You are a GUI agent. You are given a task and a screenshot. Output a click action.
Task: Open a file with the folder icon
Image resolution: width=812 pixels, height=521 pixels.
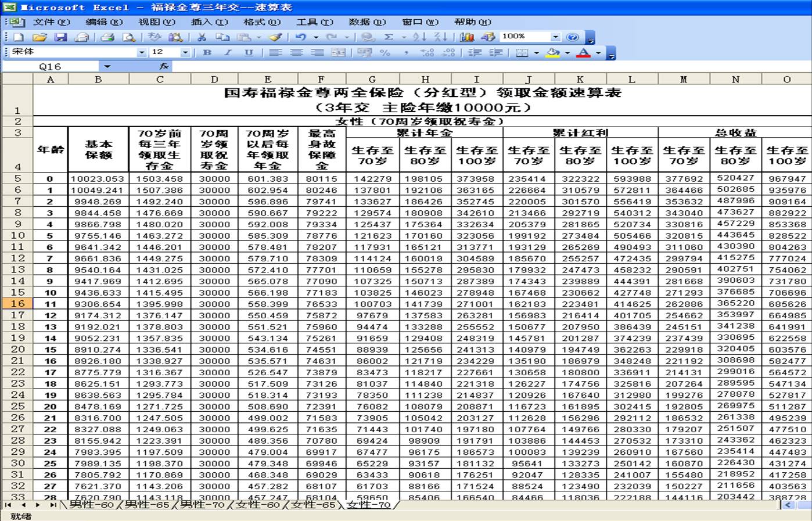[39, 37]
